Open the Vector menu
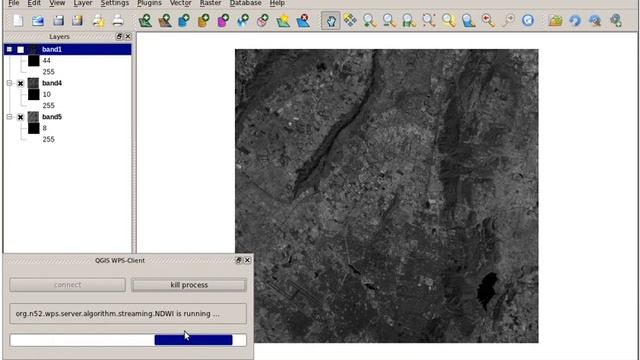 [x=180, y=3]
